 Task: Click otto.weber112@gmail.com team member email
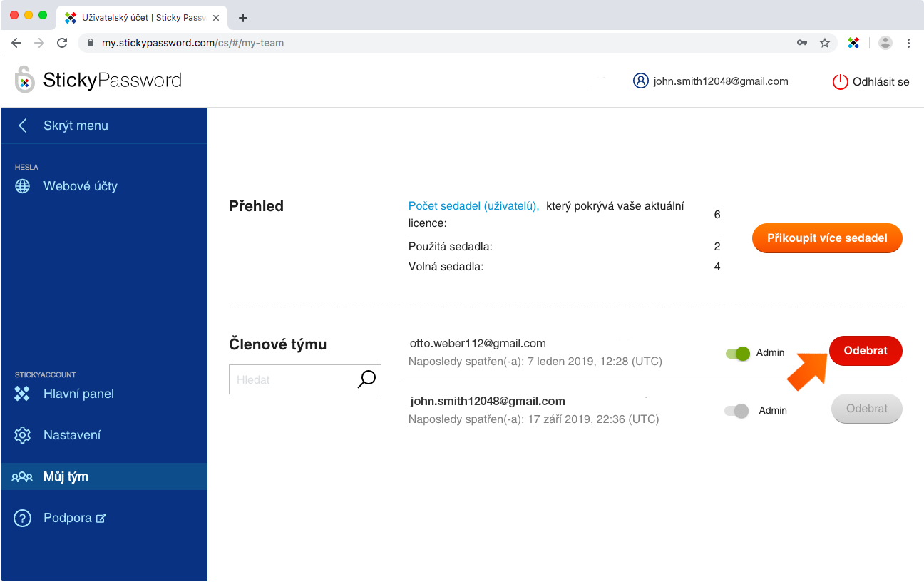point(478,344)
